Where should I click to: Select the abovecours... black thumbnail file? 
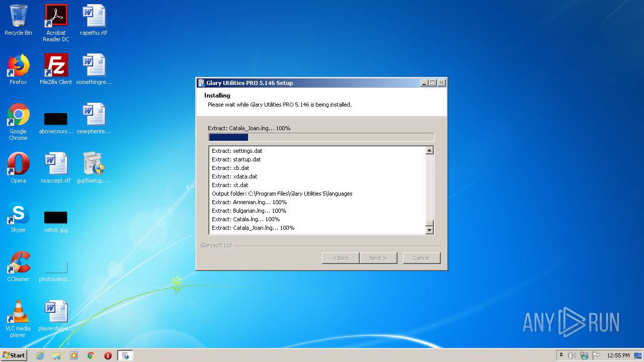coord(56,122)
